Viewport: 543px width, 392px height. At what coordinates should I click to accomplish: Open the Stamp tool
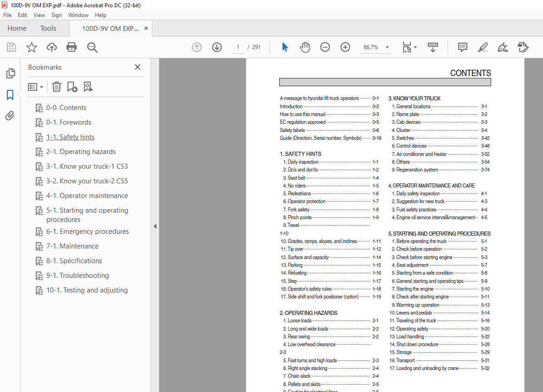(523, 47)
